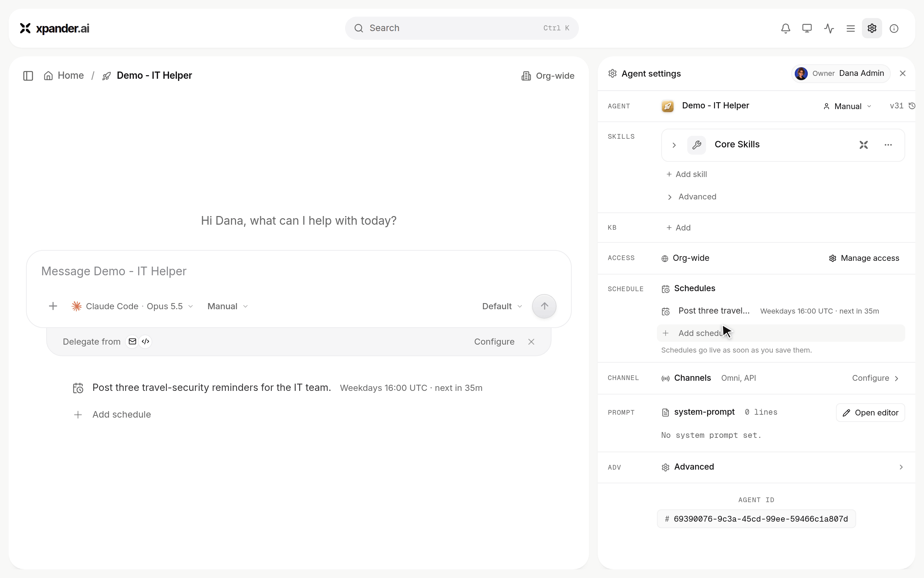
Task: Open the info circle icon
Action: point(894,28)
